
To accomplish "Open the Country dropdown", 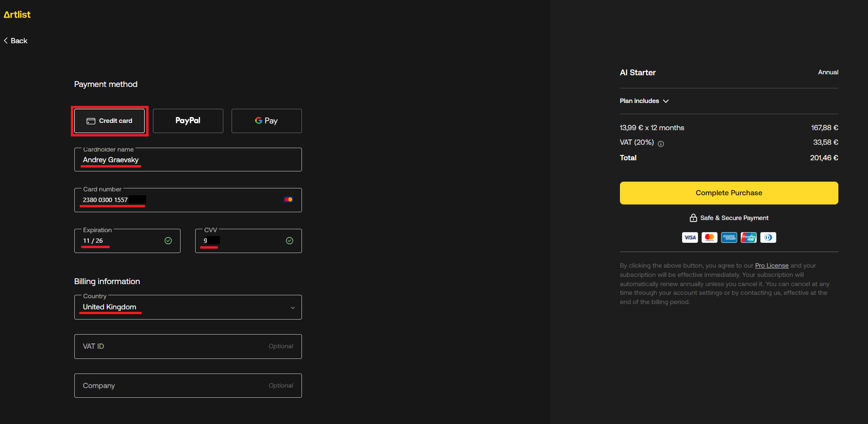I will click(188, 307).
